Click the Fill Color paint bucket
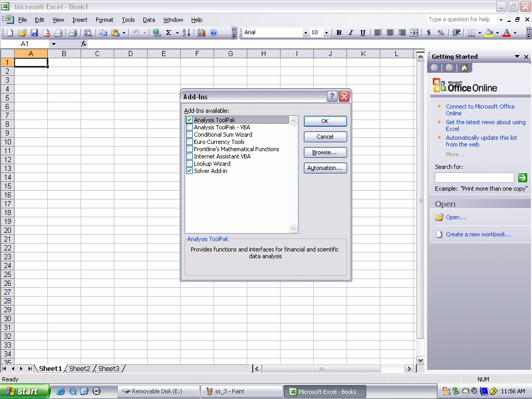The width and height of the screenshot is (532, 399). [488, 33]
